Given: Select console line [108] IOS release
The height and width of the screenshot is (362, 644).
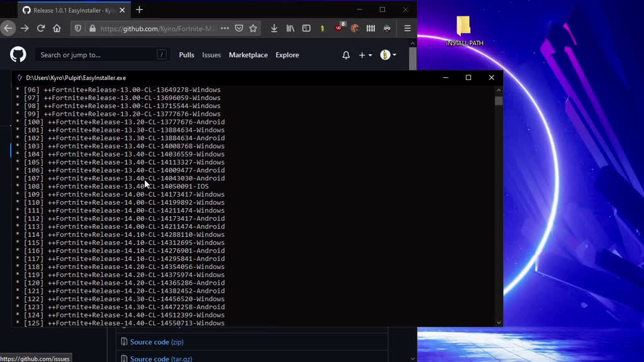Looking at the screenshot, I should click(x=112, y=186).
